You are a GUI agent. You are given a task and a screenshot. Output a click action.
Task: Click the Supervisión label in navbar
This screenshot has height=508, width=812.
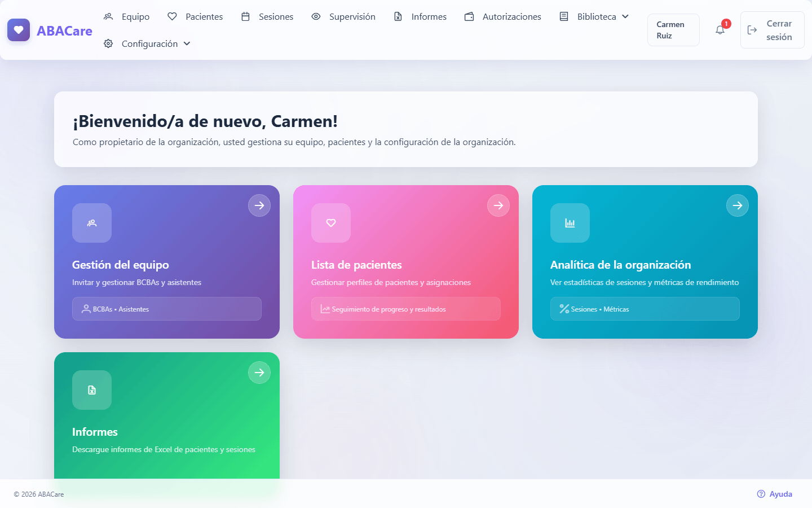pyautogui.click(x=352, y=17)
